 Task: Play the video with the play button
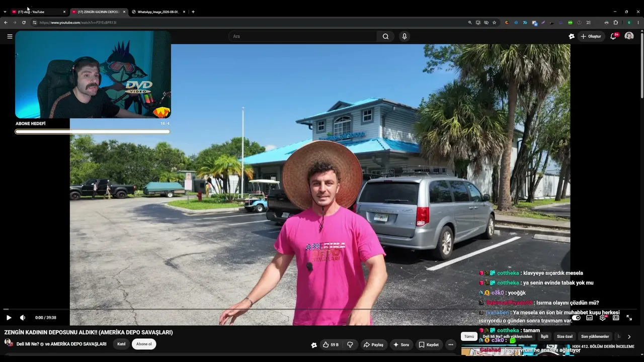pos(9,318)
